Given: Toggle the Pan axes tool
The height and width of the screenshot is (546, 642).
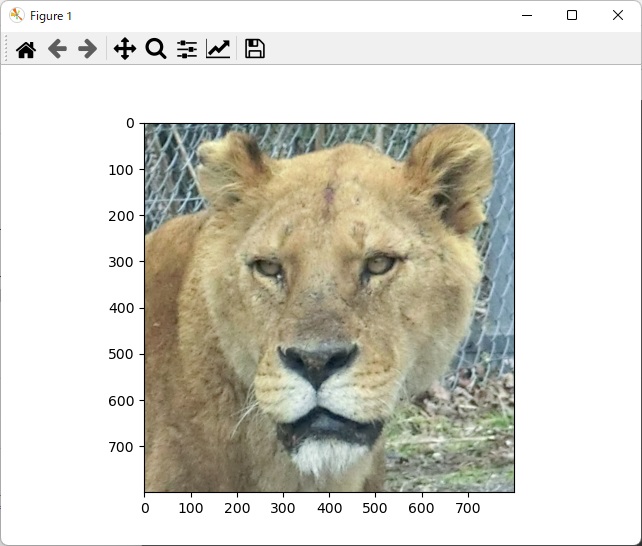Looking at the screenshot, I should (124, 49).
